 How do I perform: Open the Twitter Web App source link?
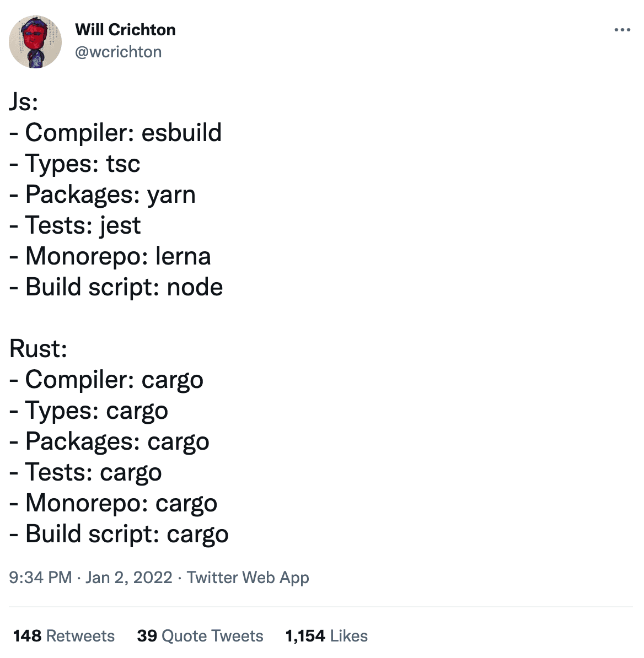(x=248, y=578)
